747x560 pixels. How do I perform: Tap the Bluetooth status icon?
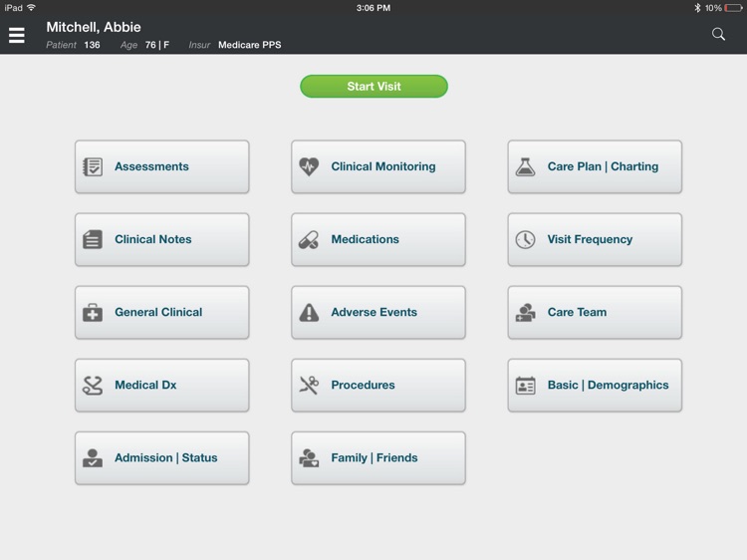(x=697, y=8)
